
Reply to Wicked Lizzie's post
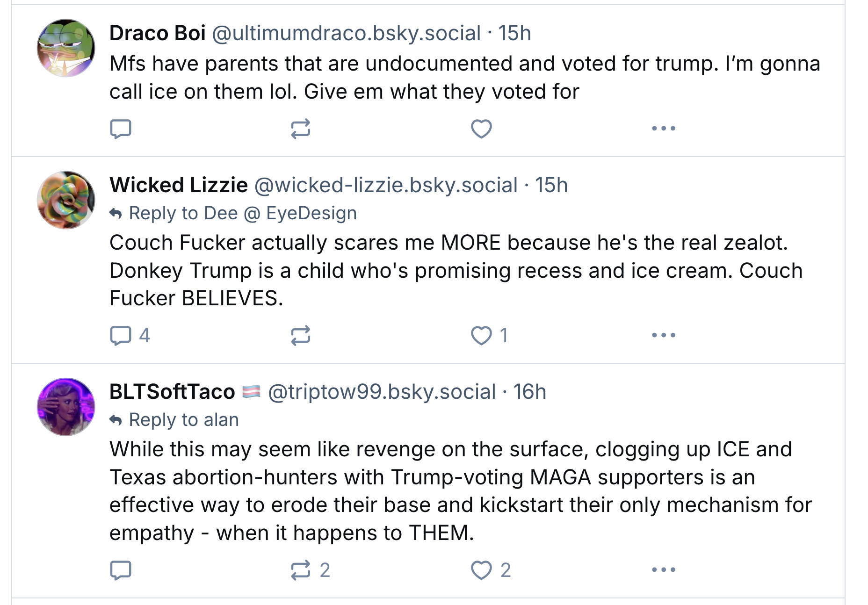click(x=121, y=335)
